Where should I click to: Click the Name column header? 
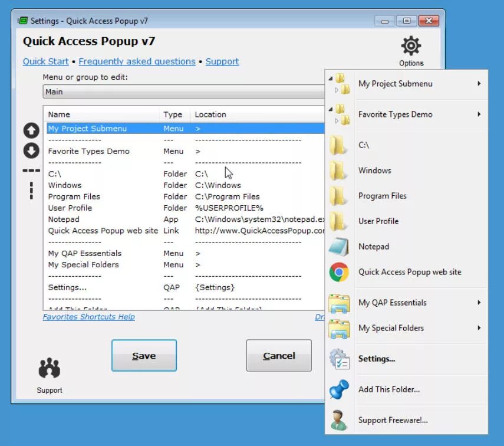(101, 114)
